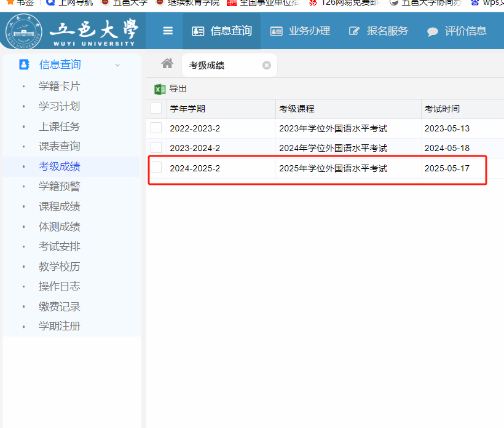Check the checkbox for the 2022-2023-2 row

tap(157, 128)
